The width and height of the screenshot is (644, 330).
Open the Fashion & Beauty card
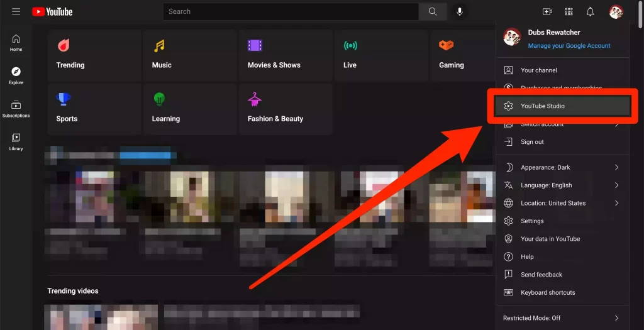286,109
